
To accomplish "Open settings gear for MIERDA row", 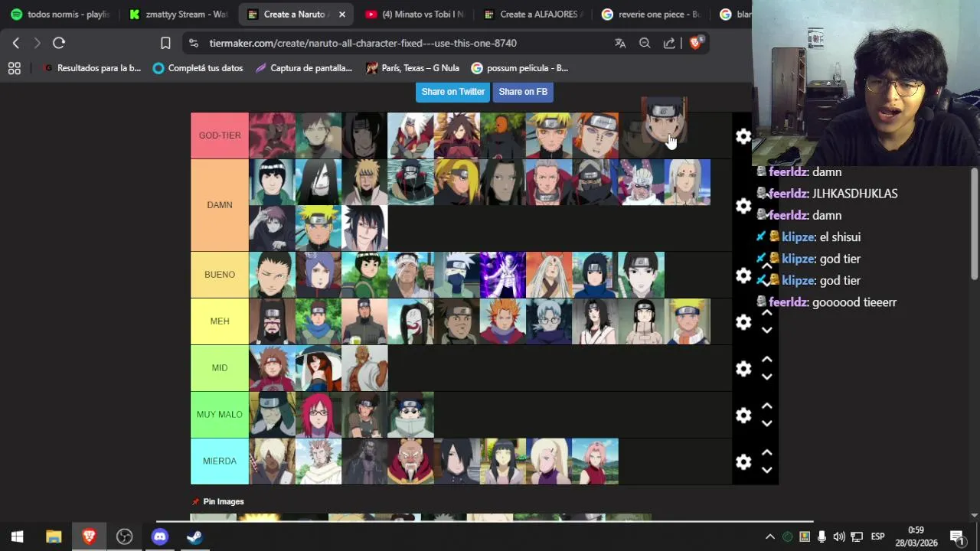I will tap(743, 462).
